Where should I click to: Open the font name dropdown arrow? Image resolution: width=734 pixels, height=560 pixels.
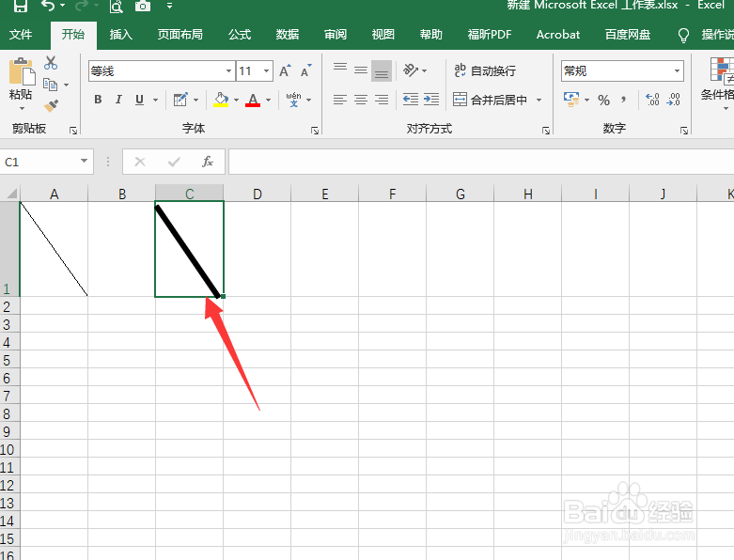pos(228,71)
